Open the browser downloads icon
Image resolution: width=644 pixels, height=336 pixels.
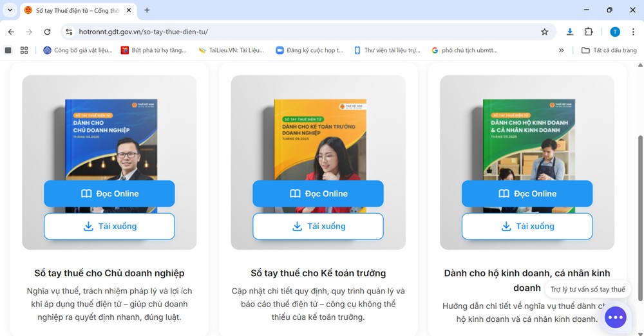click(x=570, y=32)
